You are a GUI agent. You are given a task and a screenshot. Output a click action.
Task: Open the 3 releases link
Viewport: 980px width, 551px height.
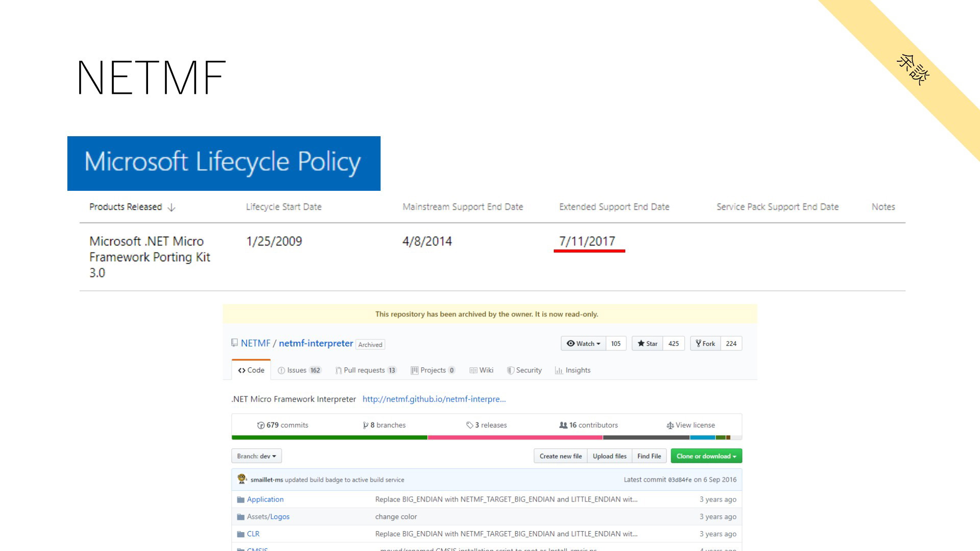click(x=486, y=425)
